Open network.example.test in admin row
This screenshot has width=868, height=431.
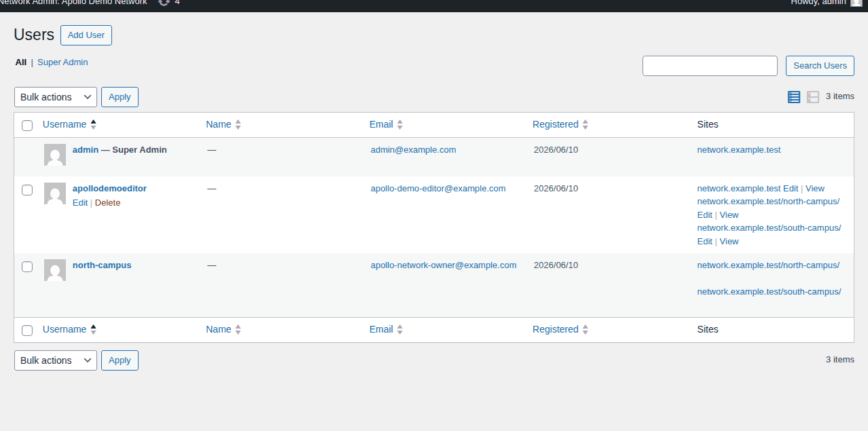(x=739, y=150)
